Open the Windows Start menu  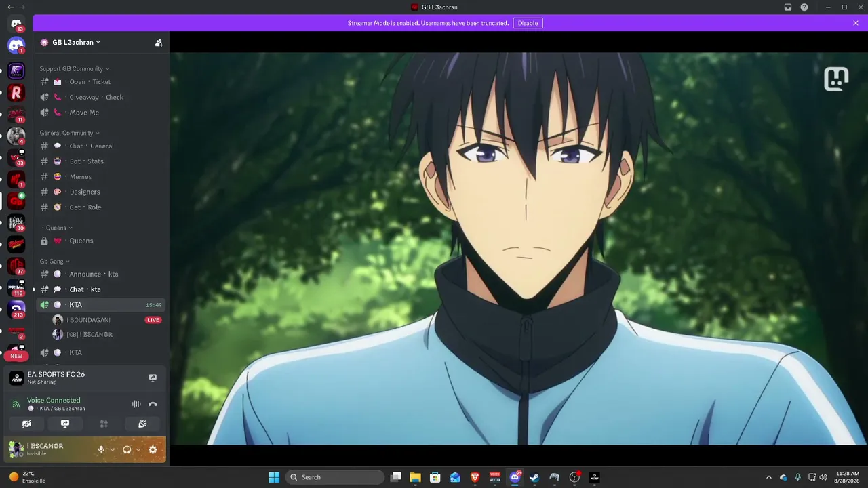274,477
